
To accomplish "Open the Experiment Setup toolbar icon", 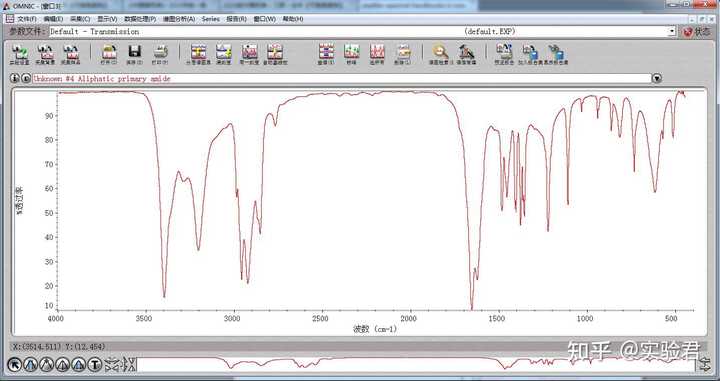I will tap(19, 54).
